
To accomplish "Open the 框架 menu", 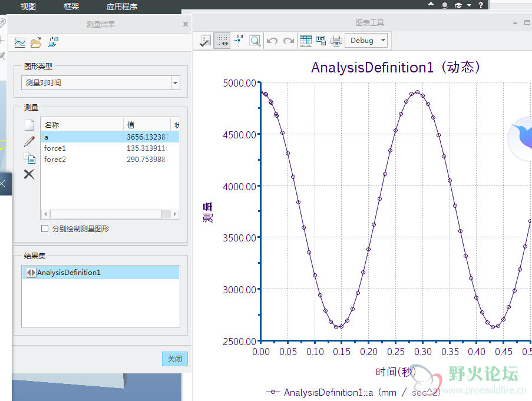I will tap(71, 6).
